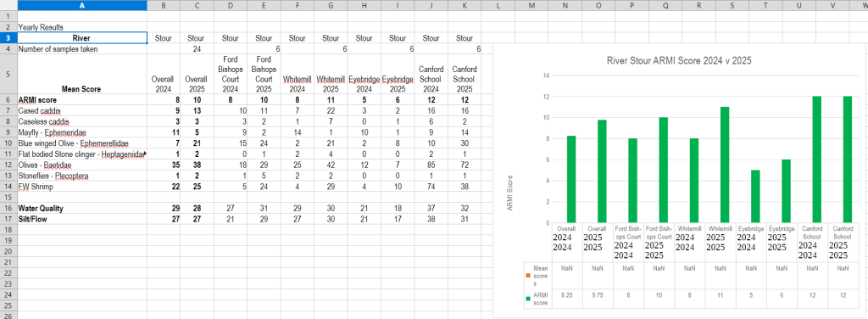This screenshot has height=319, width=868.
Task: Select row 12 header
Action: 8,165
